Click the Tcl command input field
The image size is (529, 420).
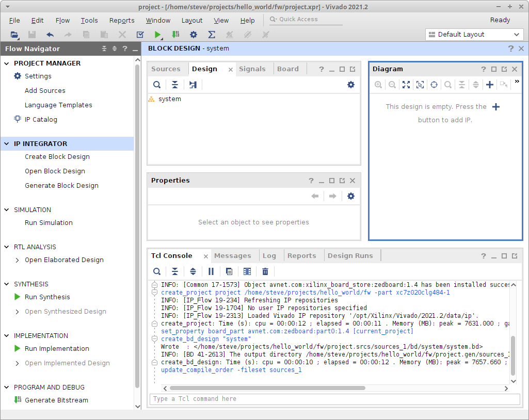[334, 399]
